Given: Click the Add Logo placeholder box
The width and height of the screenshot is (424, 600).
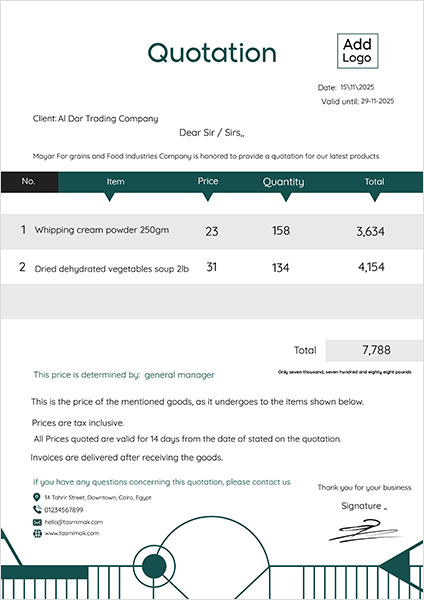Looking at the screenshot, I should [x=357, y=51].
